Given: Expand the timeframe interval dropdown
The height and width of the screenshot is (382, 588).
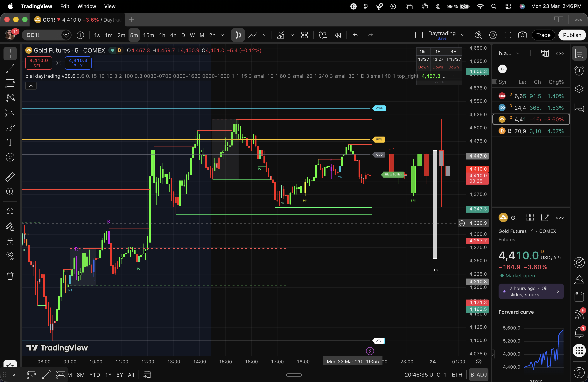Looking at the screenshot, I should [223, 35].
